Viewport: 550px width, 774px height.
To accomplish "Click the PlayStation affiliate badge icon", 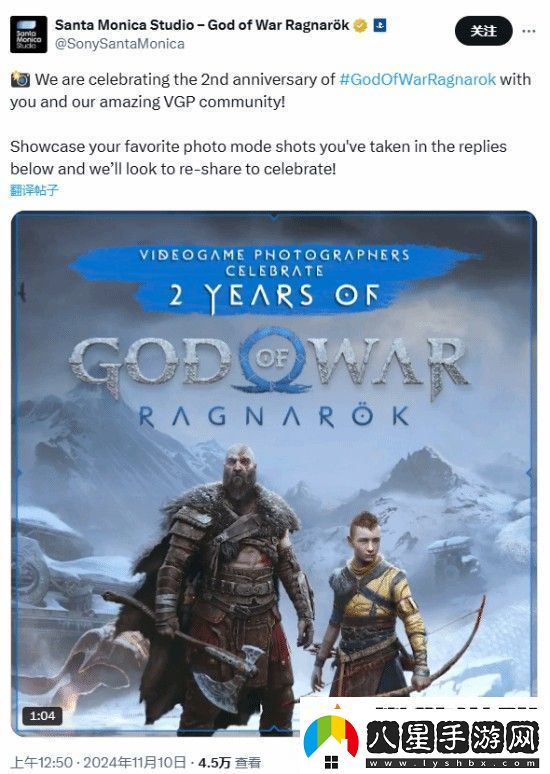I will click(x=380, y=25).
